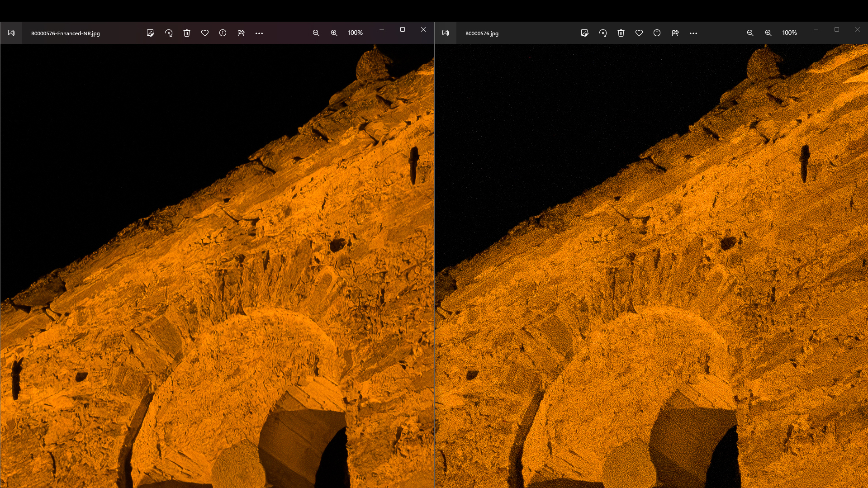868x488 pixels.
Task: Click Edit image icon in Enhanced-NR window
Action: tap(151, 33)
